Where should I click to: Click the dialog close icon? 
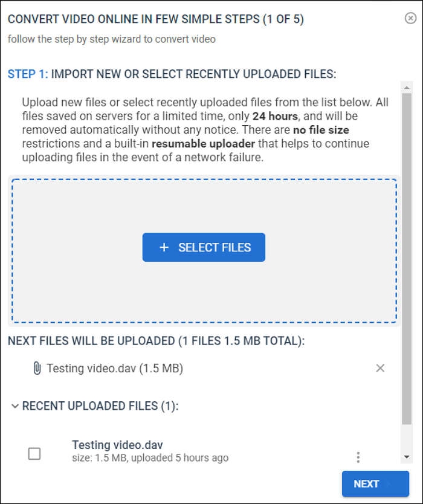[410, 19]
